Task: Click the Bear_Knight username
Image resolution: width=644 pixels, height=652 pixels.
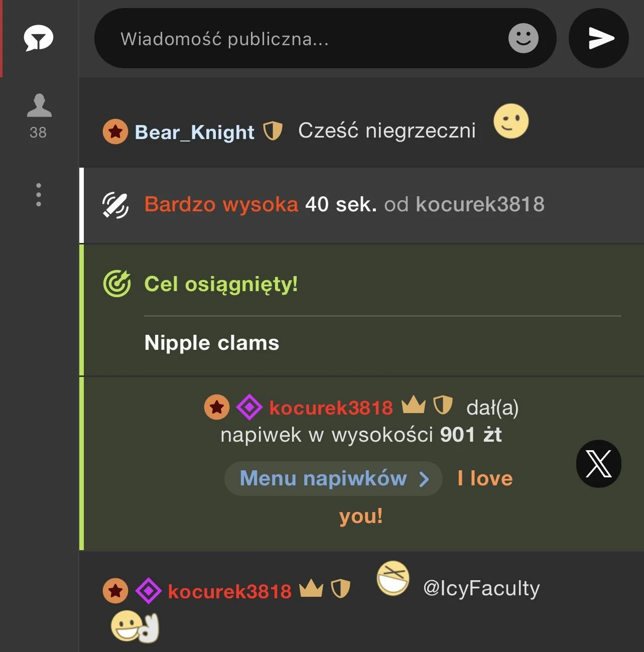Action: pos(194,132)
